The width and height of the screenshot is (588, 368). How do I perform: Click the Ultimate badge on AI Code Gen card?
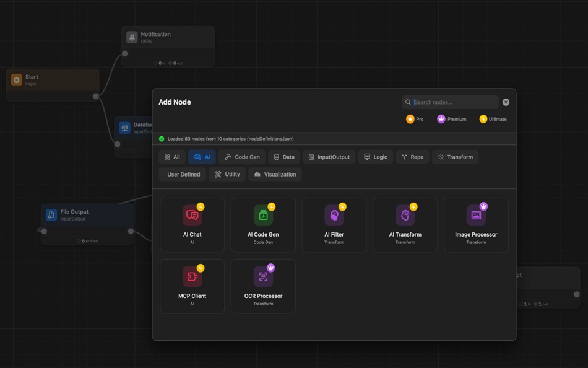pyautogui.click(x=272, y=206)
